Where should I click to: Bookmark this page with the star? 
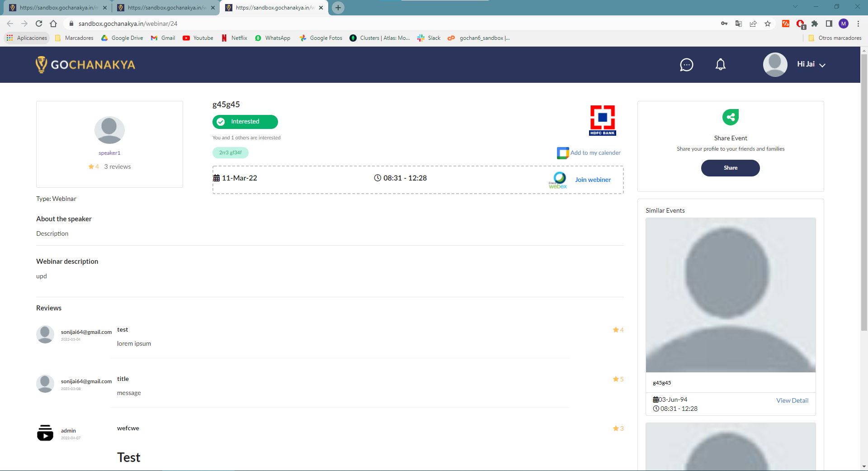point(768,24)
